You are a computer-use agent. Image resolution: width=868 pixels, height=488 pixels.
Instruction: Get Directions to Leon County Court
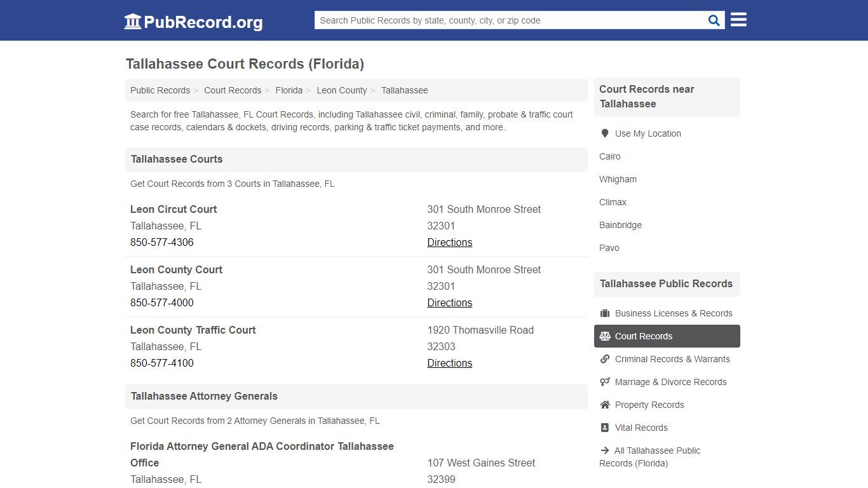[450, 302]
